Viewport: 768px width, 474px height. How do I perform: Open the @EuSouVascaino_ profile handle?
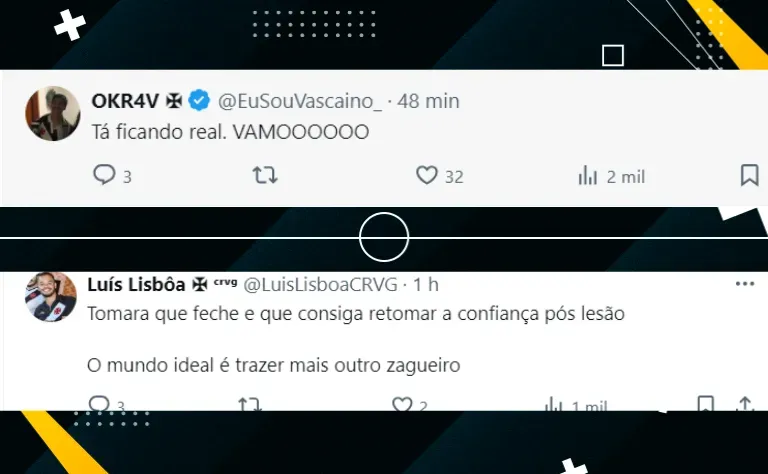(x=300, y=101)
